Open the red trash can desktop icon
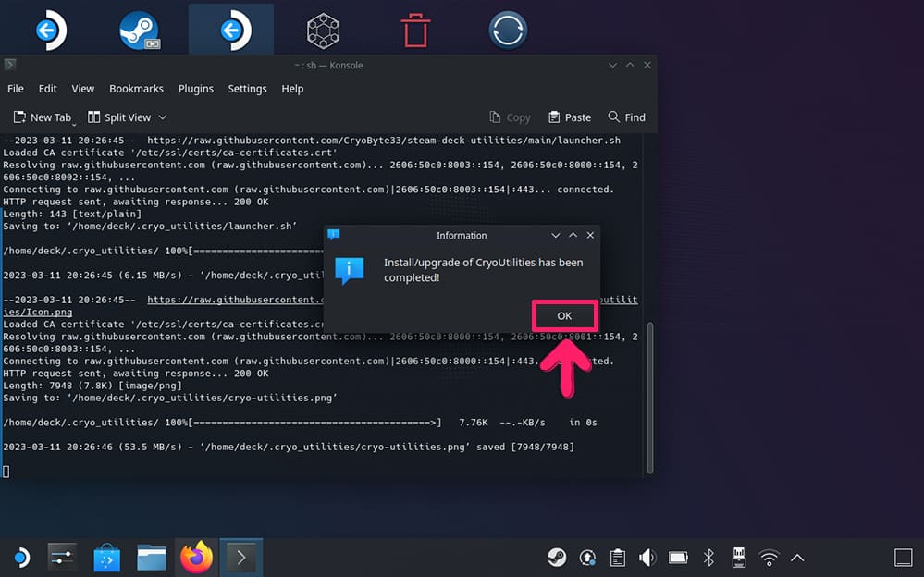The image size is (924, 577). point(415,31)
